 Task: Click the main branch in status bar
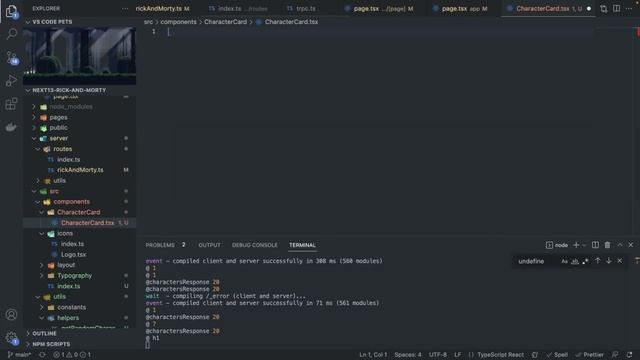point(20,355)
